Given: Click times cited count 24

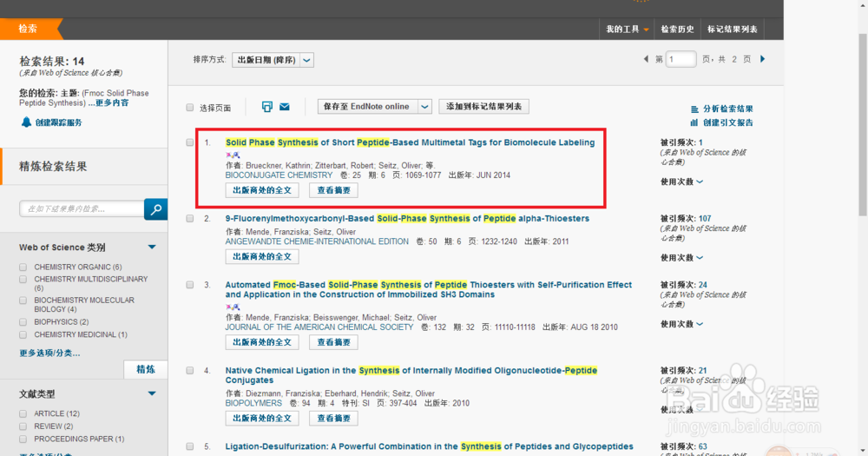Looking at the screenshot, I should coord(702,285).
